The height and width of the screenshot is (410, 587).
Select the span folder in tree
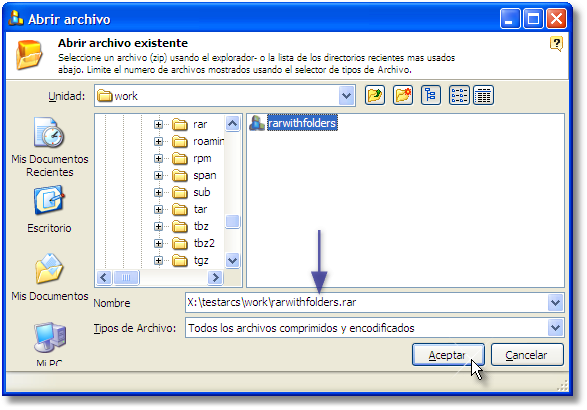point(204,175)
